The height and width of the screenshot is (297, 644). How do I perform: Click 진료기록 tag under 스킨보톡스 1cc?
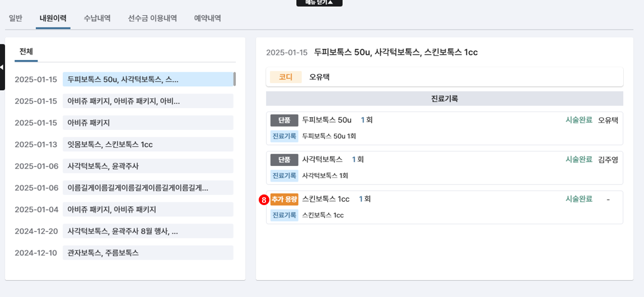click(x=284, y=215)
